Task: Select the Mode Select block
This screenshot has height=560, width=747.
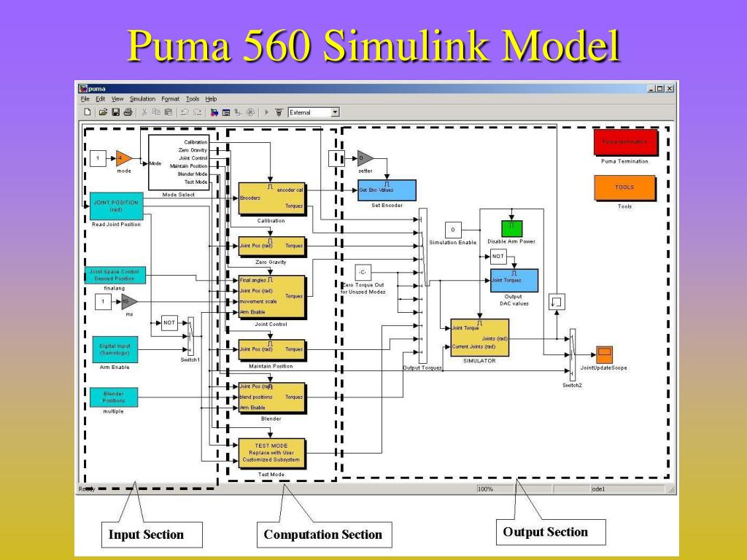Action: [179, 163]
